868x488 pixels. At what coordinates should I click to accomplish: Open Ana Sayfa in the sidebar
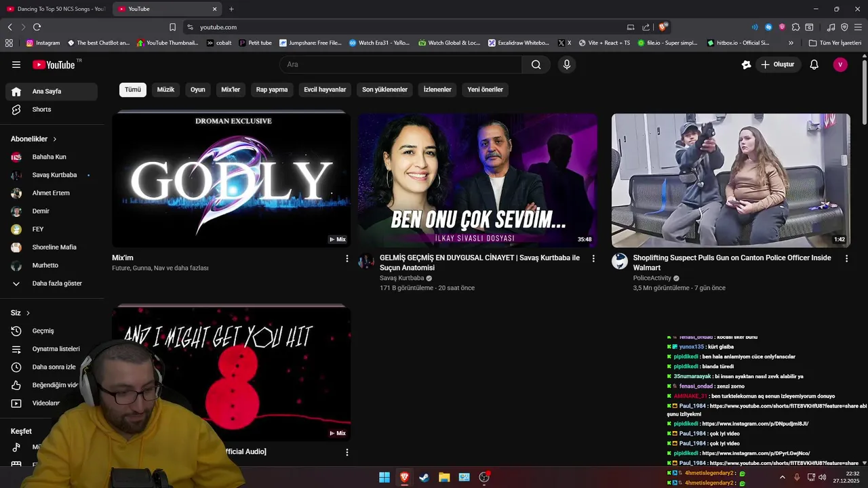pyautogui.click(x=52, y=91)
